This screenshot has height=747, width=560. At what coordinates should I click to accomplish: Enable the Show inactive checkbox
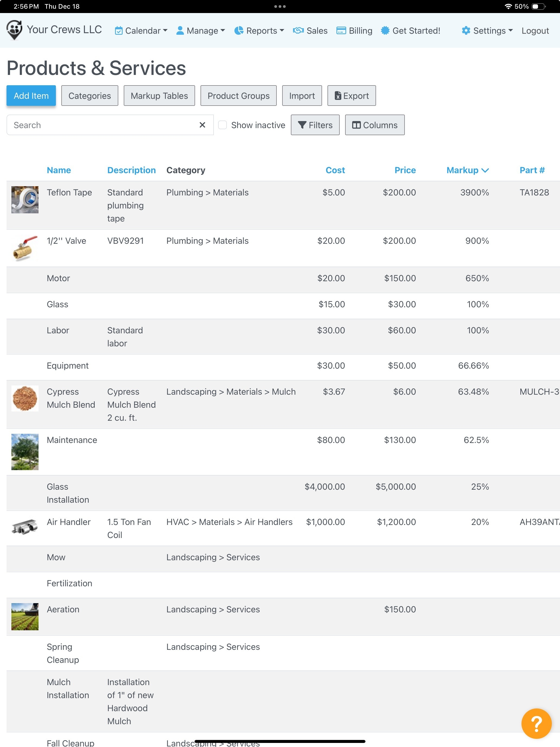(x=222, y=125)
